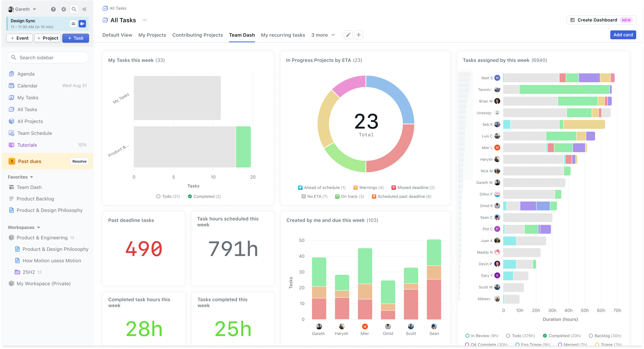Collapse sidebar with double chevron icon

84,9
